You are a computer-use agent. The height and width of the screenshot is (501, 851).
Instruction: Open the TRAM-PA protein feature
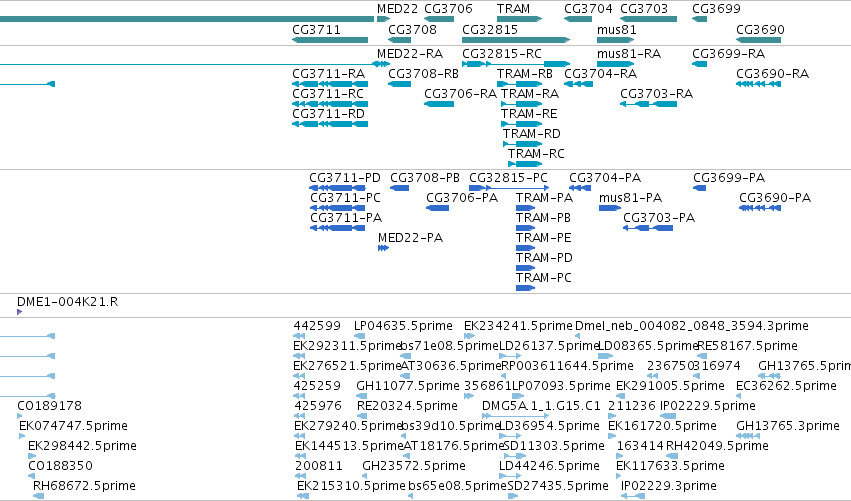[525, 208]
